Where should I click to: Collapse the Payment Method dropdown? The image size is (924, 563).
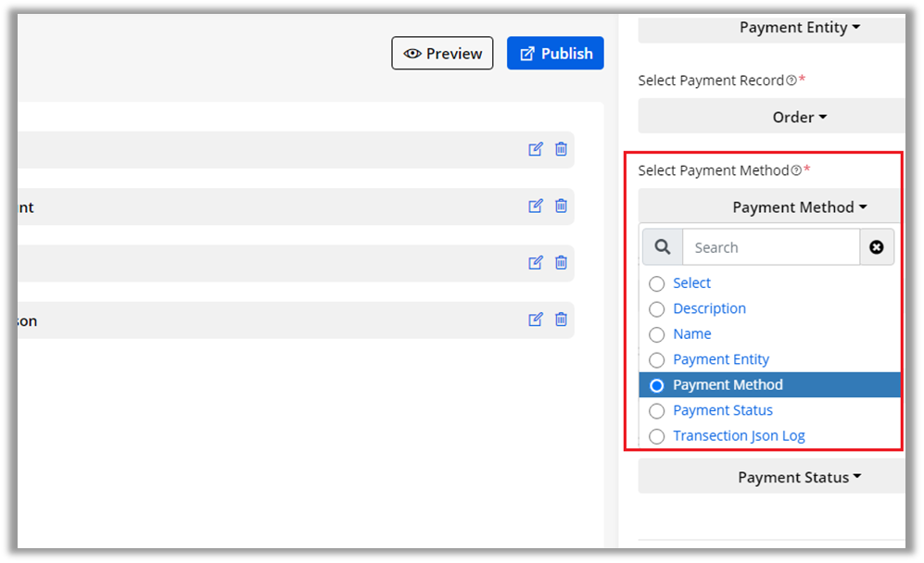click(799, 207)
